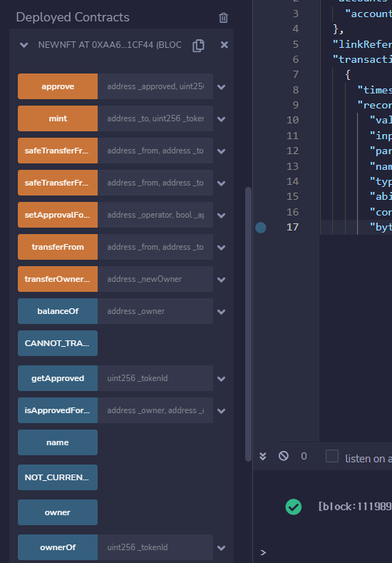This screenshot has width=392, height=563.
Task: Click the second safeTransferFrom button
Action: pyautogui.click(x=58, y=183)
